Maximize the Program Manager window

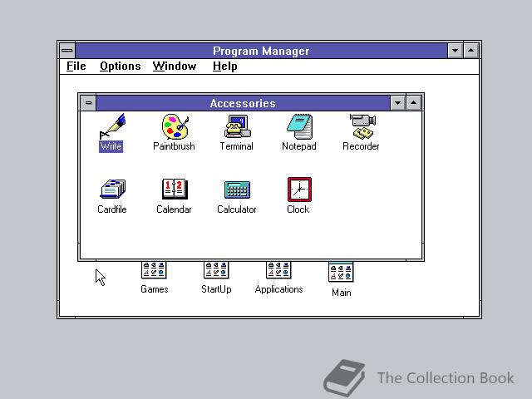coord(471,51)
